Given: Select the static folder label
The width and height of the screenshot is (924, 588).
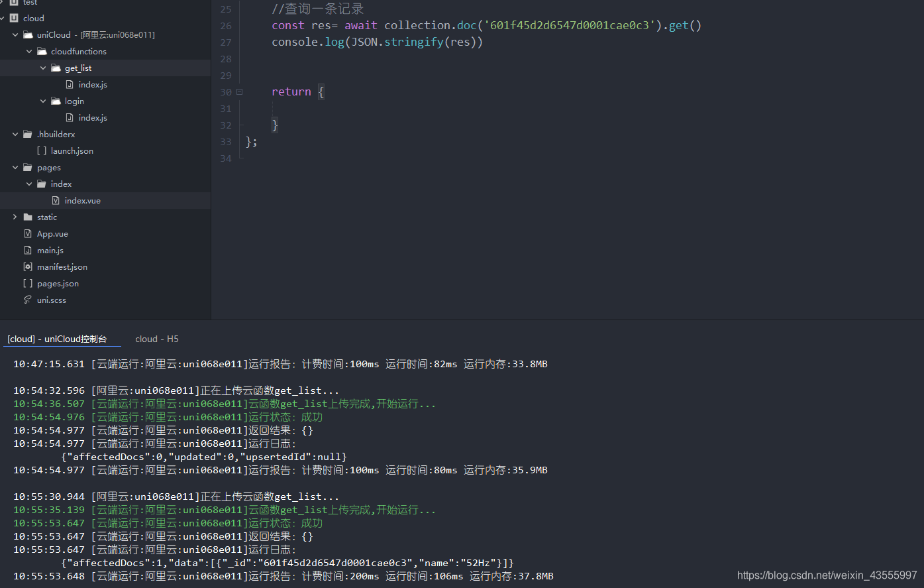Looking at the screenshot, I should pos(47,217).
